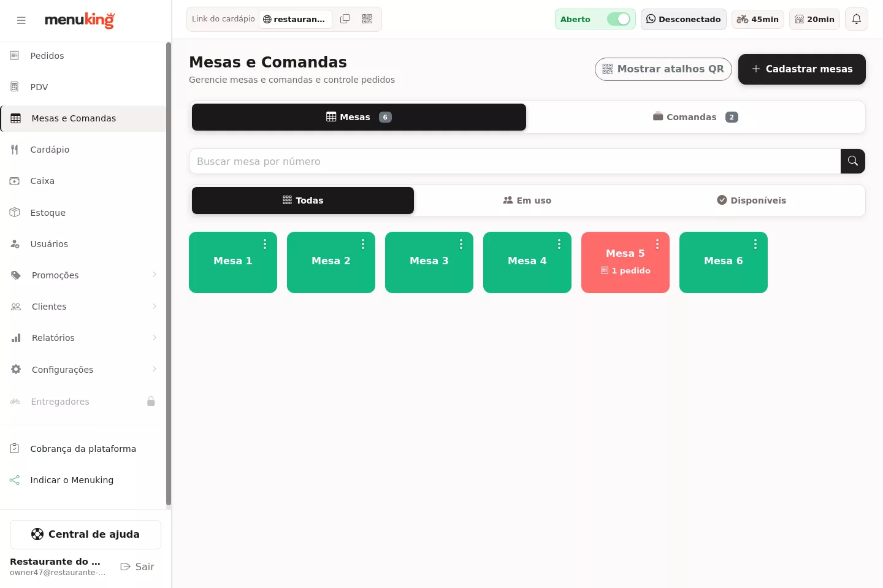Click Mostrar atalhos QR button
The image size is (883, 588).
click(x=663, y=69)
